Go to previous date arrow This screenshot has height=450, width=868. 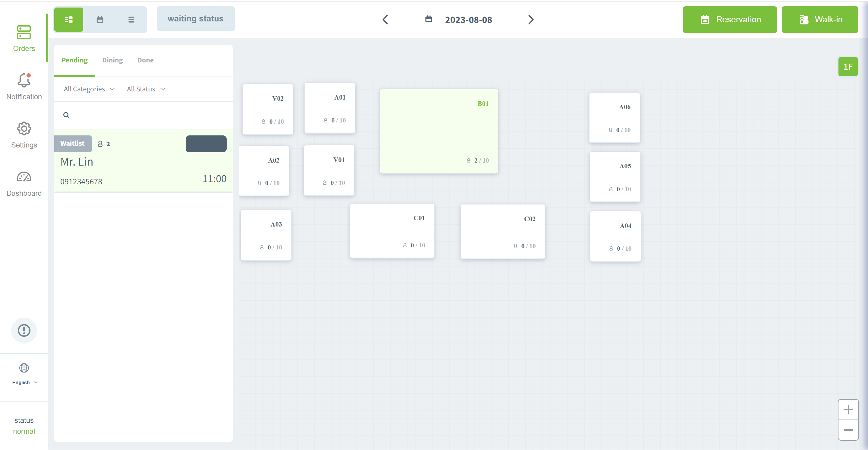coord(385,20)
